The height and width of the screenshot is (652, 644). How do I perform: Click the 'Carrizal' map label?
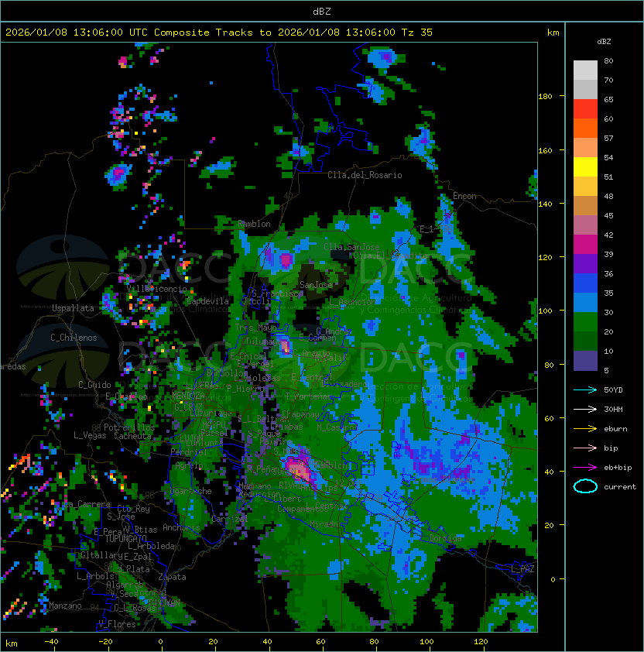point(229,519)
